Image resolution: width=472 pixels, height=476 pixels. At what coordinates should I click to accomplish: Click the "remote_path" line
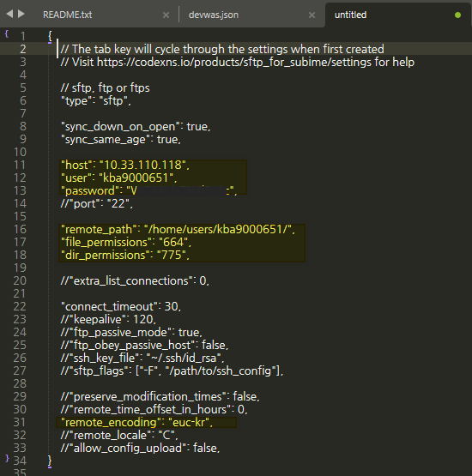[x=178, y=230]
